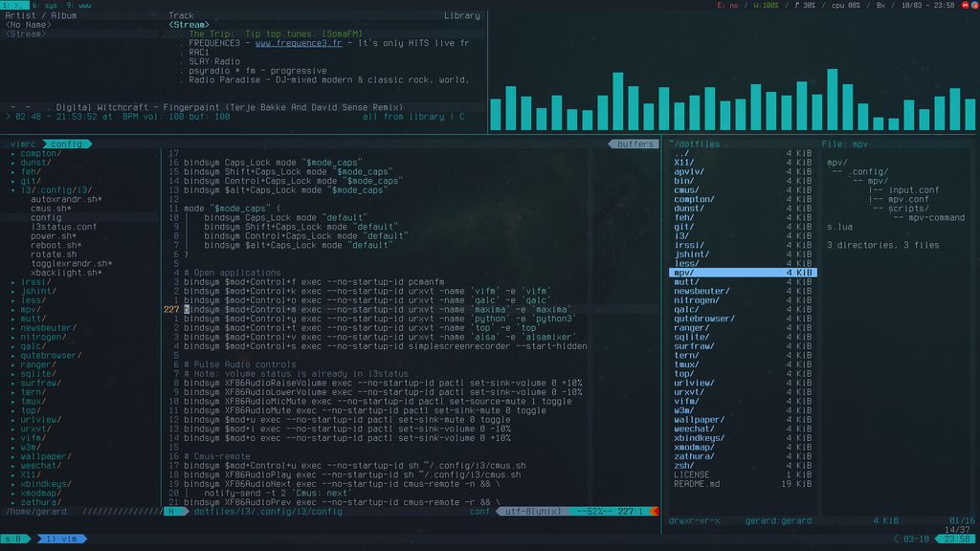Select the config tab in vim tabline
980x551 pixels.
pyautogui.click(x=66, y=144)
